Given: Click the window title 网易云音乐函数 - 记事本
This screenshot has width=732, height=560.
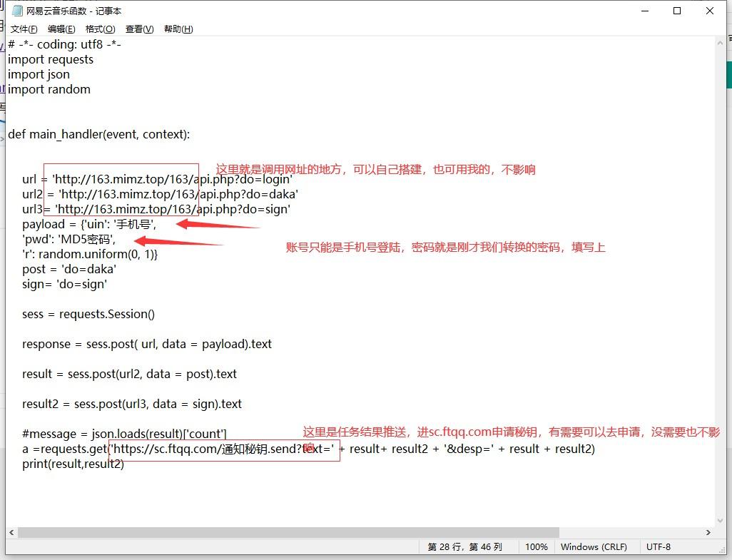Looking at the screenshot, I should 73,11.
